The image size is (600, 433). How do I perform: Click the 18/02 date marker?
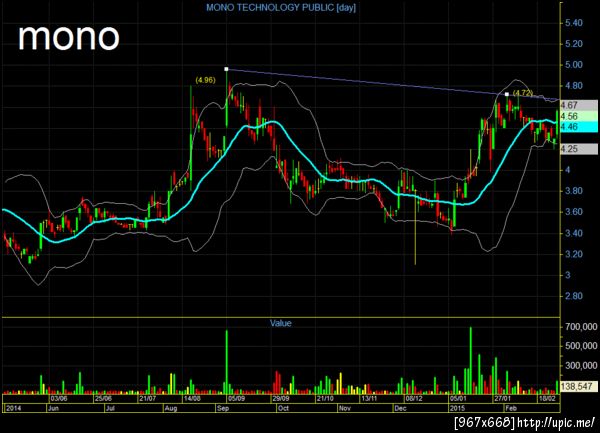pos(547,399)
